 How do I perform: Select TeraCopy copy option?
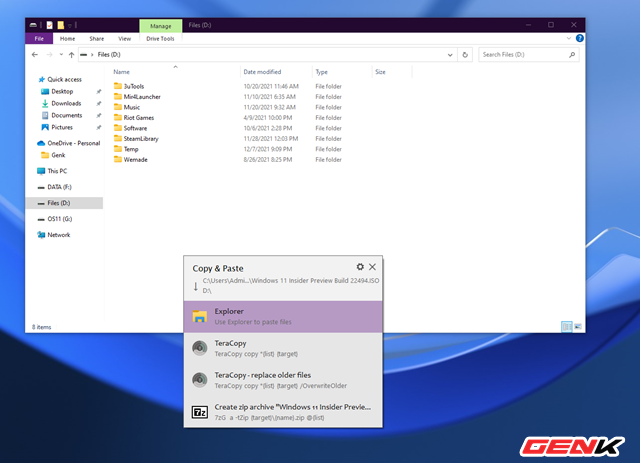tap(283, 348)
